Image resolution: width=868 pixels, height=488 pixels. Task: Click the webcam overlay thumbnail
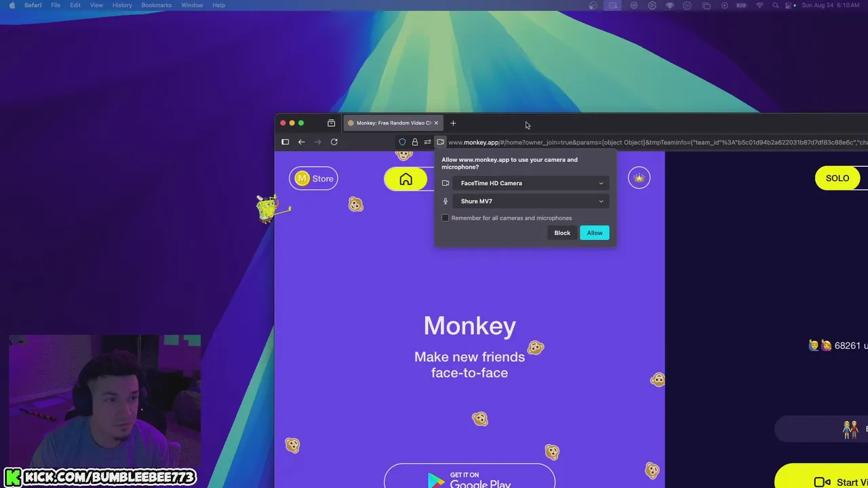105,400
